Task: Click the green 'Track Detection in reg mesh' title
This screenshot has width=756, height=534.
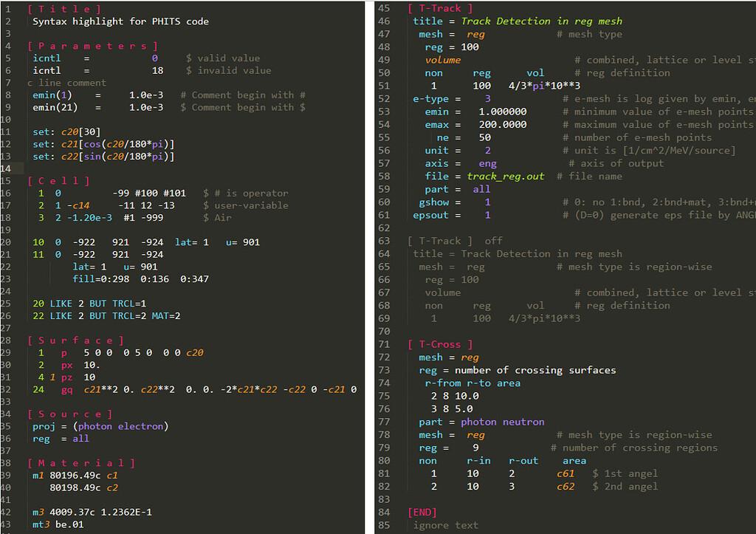Action: click(541, 21)
